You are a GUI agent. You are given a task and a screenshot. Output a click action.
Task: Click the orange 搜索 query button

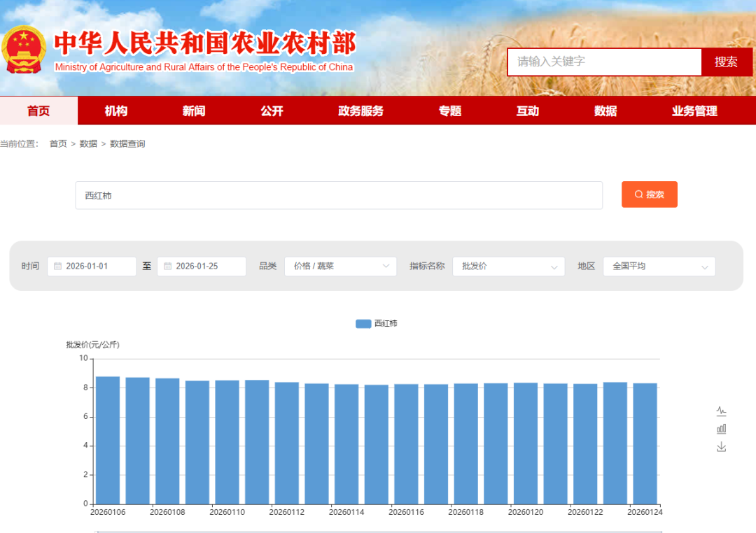[x=650, y=194]
